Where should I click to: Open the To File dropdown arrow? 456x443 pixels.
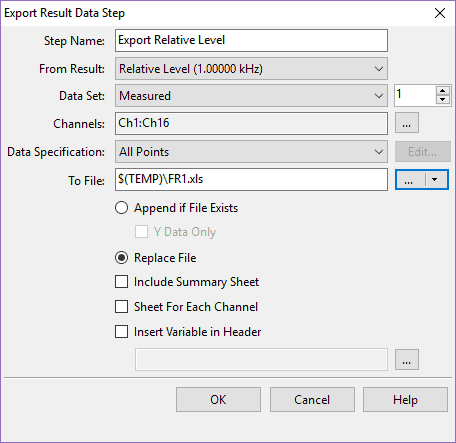(x=435, y=180)
